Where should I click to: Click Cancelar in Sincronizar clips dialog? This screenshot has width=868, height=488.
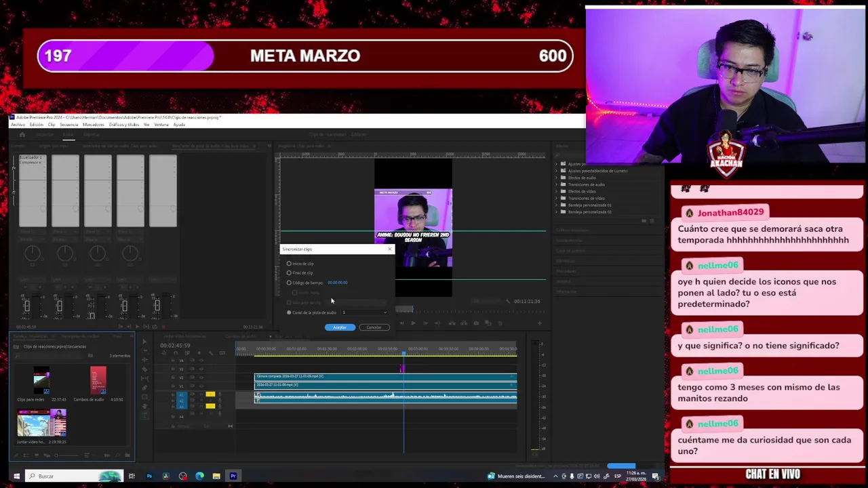coord(374,327)
